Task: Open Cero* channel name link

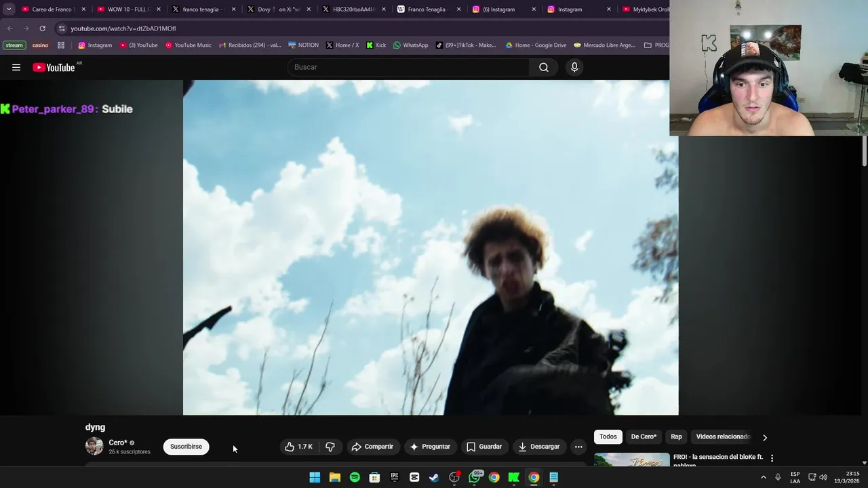Action: tap(118, 443)
